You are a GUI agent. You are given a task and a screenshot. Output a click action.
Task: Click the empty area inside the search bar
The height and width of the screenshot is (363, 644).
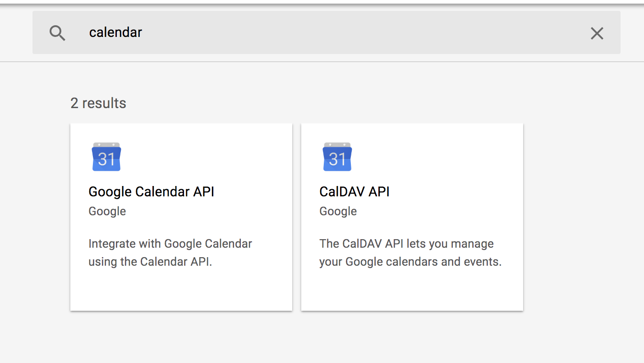click(361, 32)
